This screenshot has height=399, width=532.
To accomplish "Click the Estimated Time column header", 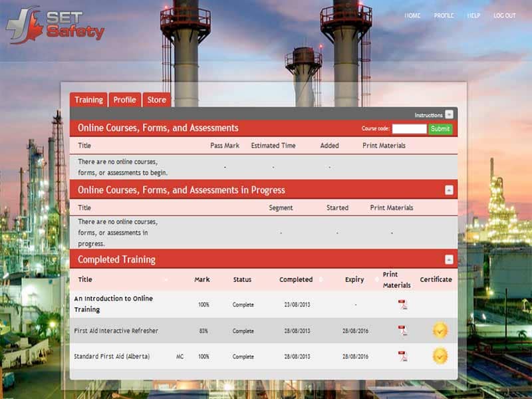I will tap(273, 146).
